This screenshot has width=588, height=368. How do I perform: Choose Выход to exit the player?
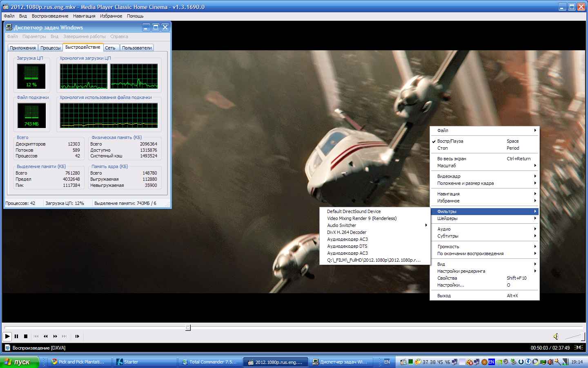[485, 296]
